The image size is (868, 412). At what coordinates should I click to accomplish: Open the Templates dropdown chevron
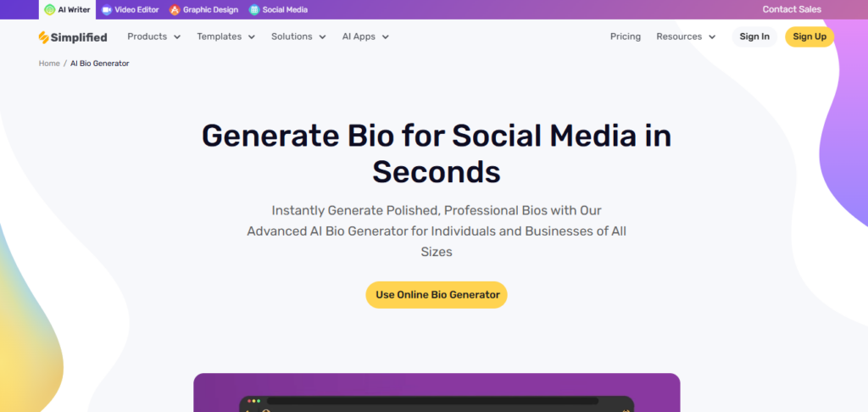(252, 37)
